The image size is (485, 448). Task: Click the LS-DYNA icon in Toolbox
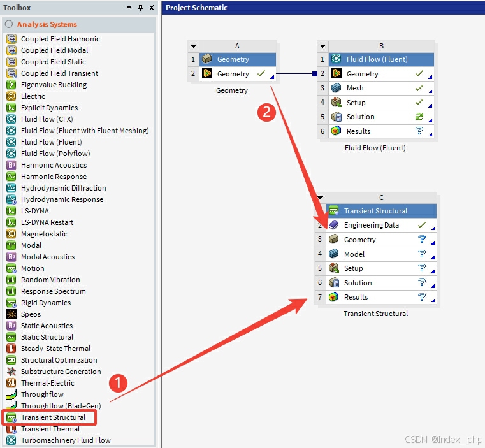tap(11, 211)
